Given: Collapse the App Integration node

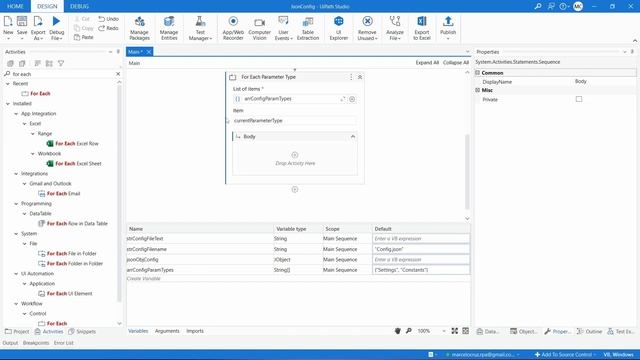Looking at the screenshot, I should tap(16, 114).
